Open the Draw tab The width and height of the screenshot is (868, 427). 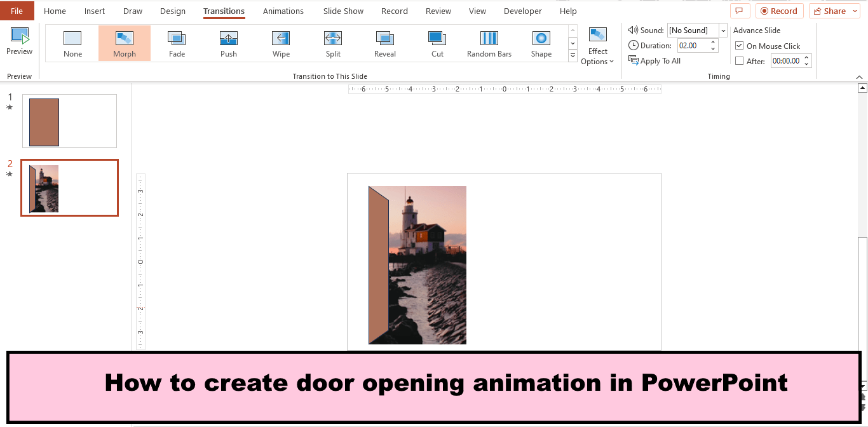coord(133,11)
